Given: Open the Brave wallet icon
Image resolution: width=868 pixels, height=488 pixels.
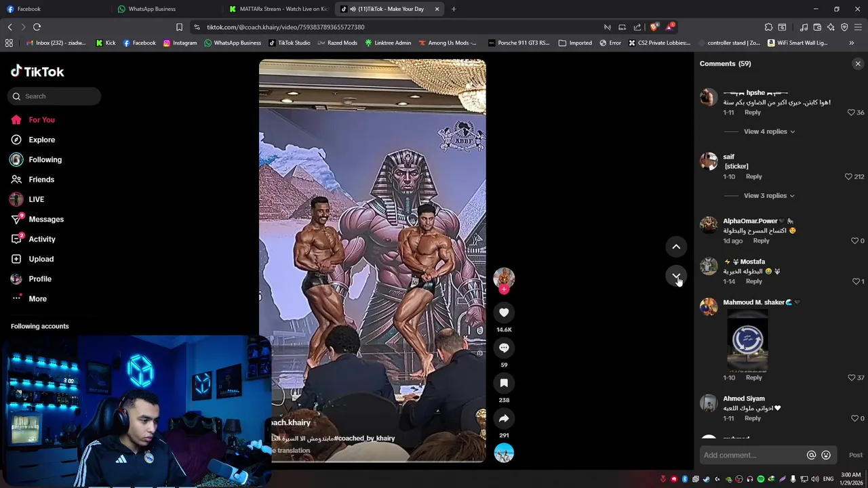Looking at the screenshot, I should (x=817, y=27).
